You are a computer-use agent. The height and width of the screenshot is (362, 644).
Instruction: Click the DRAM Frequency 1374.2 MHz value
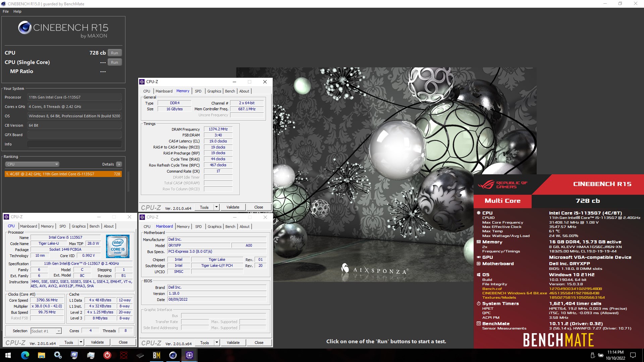pyautogui.click(x=218, y=129)
